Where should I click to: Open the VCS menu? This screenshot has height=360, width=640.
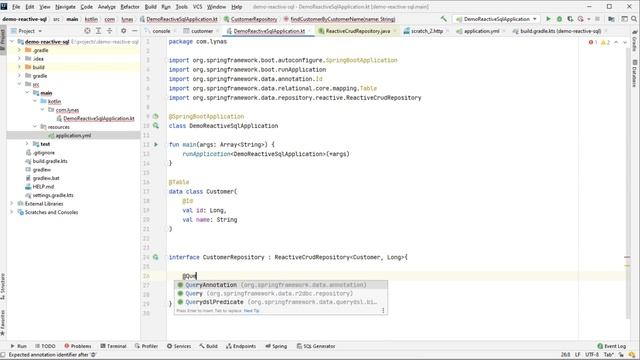[x=197, y=7]
